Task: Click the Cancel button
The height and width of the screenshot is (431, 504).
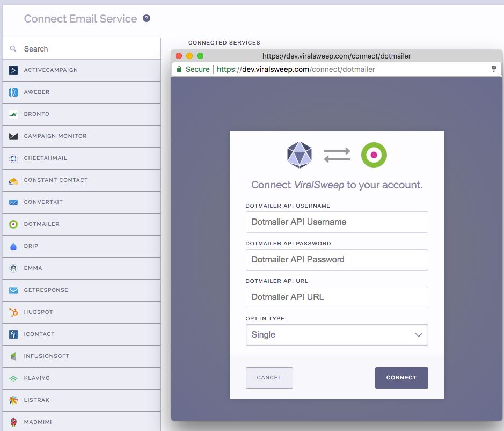Action: 269,377
